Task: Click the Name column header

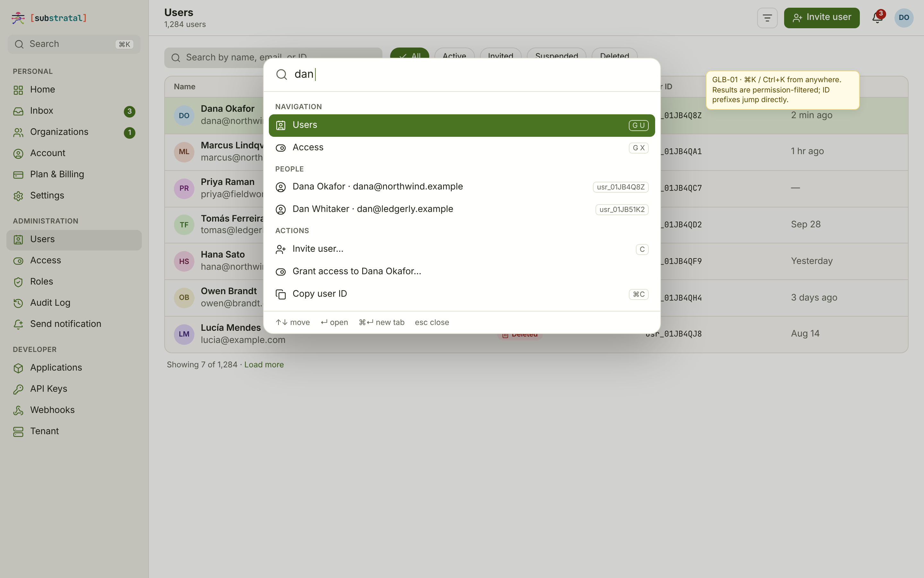Action: (184, 87)
